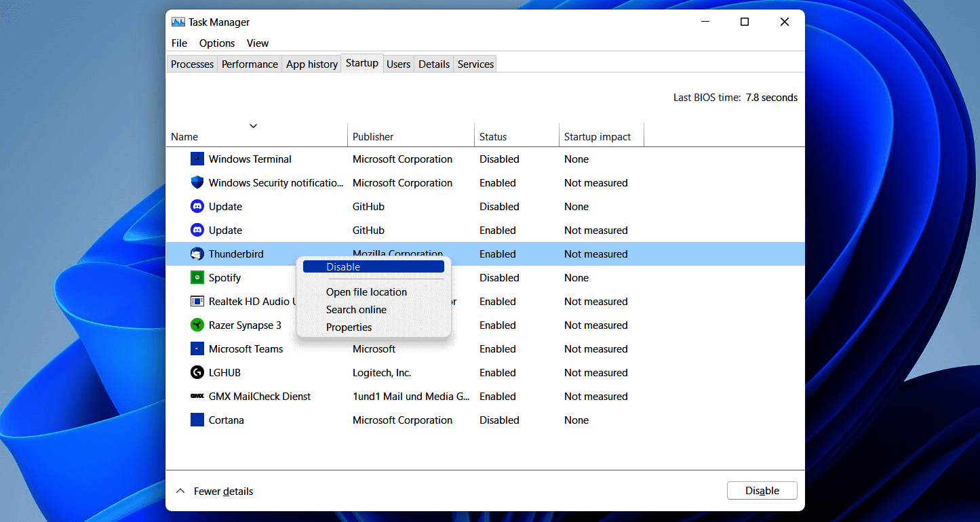Open the Options menu
Viewport: 980px width, 522px height.
(x=216, y=43)
